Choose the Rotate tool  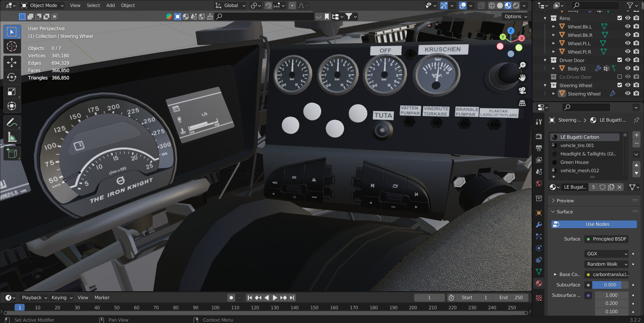coord(12,77)
